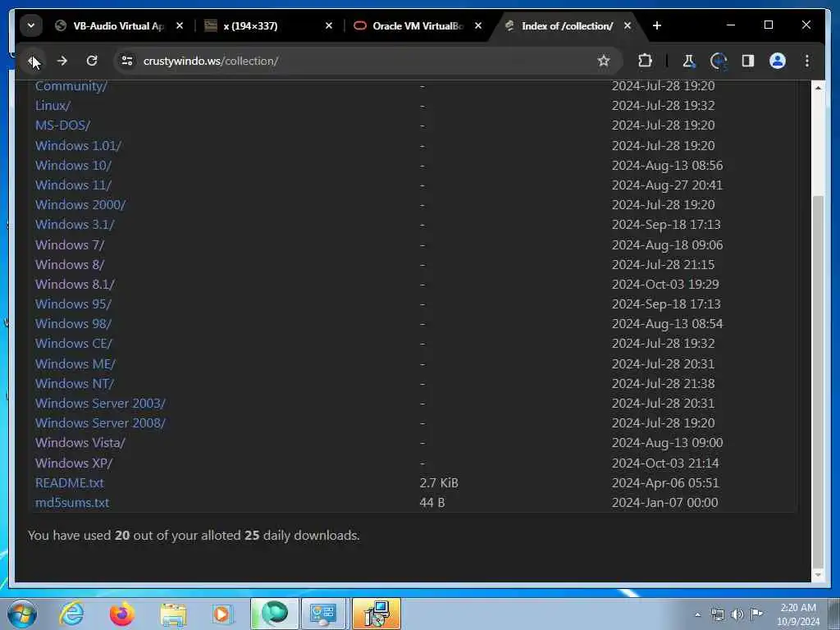Open the Windows 11/ folder
This screenshot has width=840, height=630.
click(x=73, y=185)
